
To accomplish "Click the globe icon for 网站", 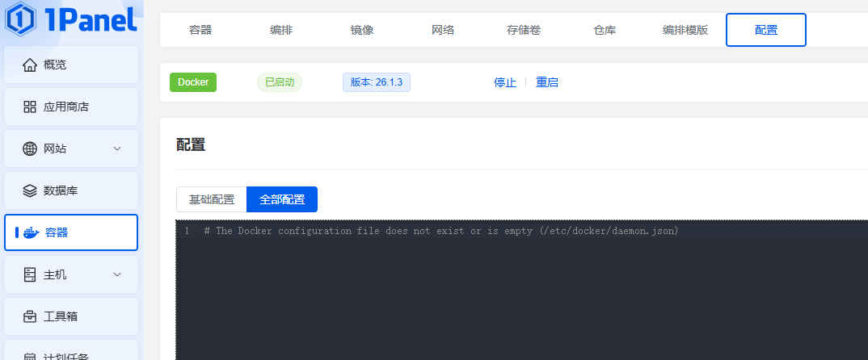I will 30,149.
